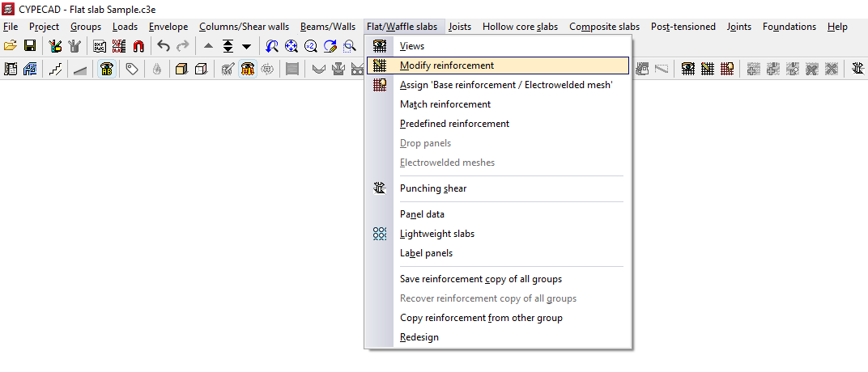Click the Open file folder icon
The width and height of the screenshot is (868, 372).
click(x=11, y=46)
